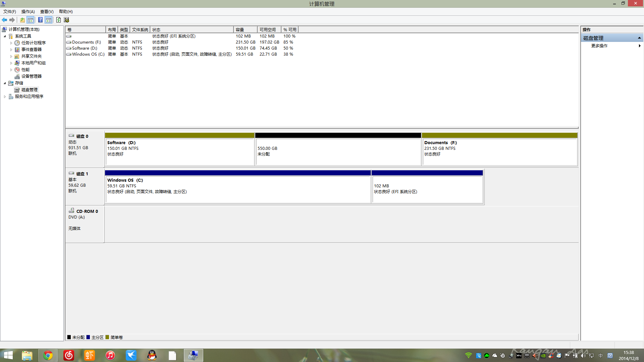Select the Performance (性能) tree node

[25, 70]
